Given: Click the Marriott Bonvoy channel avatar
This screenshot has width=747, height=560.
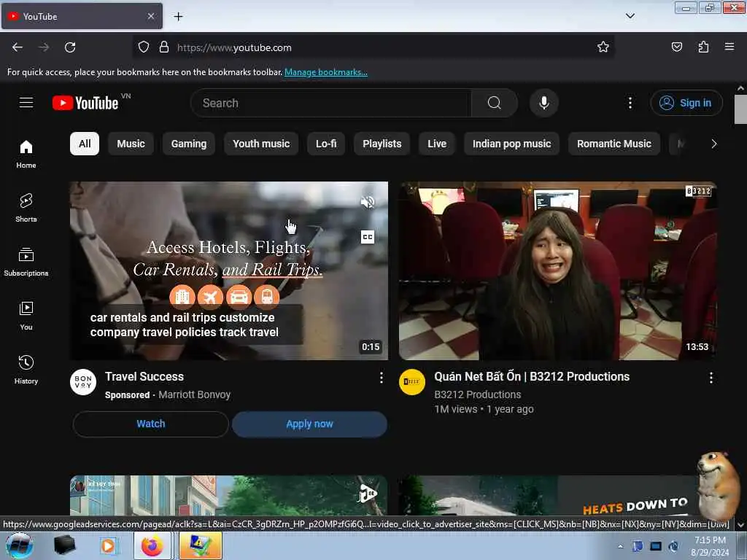Looking at the screenshot, I should [83, 382].
